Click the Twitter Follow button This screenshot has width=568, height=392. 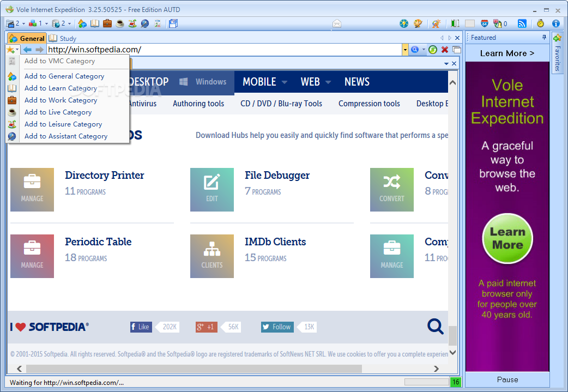pyautogui.click(x=277, y=327)
